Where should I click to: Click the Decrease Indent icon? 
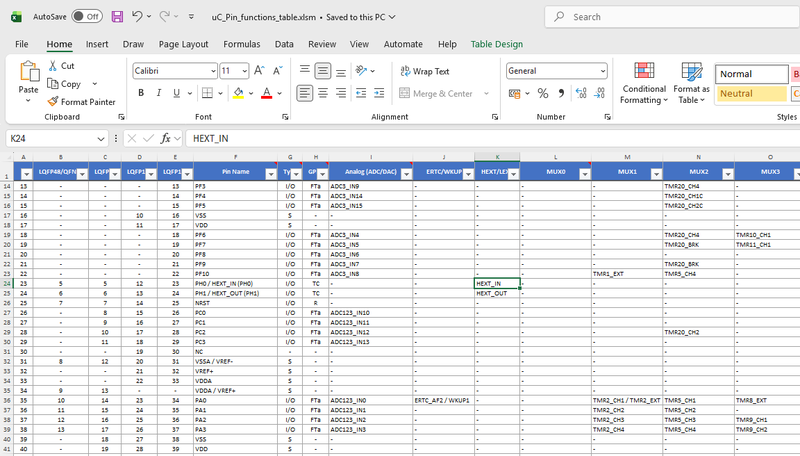click(361, 93)
